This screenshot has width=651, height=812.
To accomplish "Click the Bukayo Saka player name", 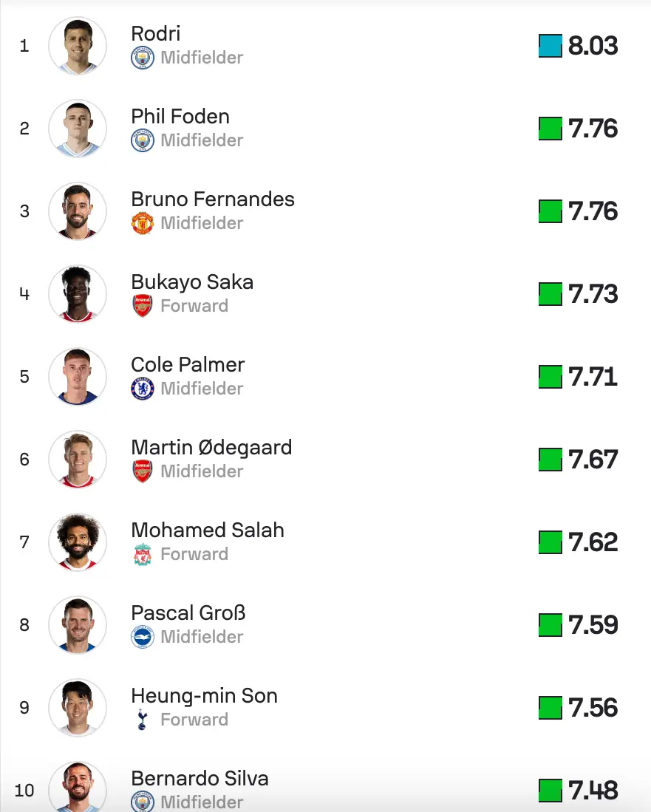I will pos(192,282).
